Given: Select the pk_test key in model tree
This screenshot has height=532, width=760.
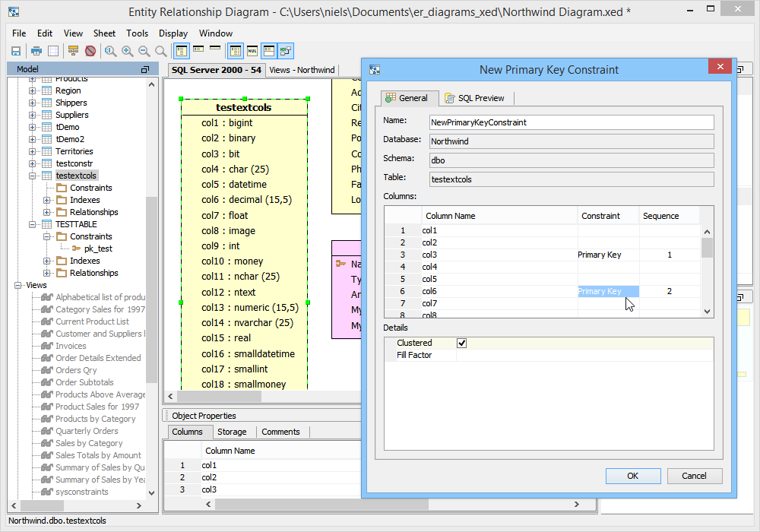Looking at the screenshot, I should click(98, 249).
